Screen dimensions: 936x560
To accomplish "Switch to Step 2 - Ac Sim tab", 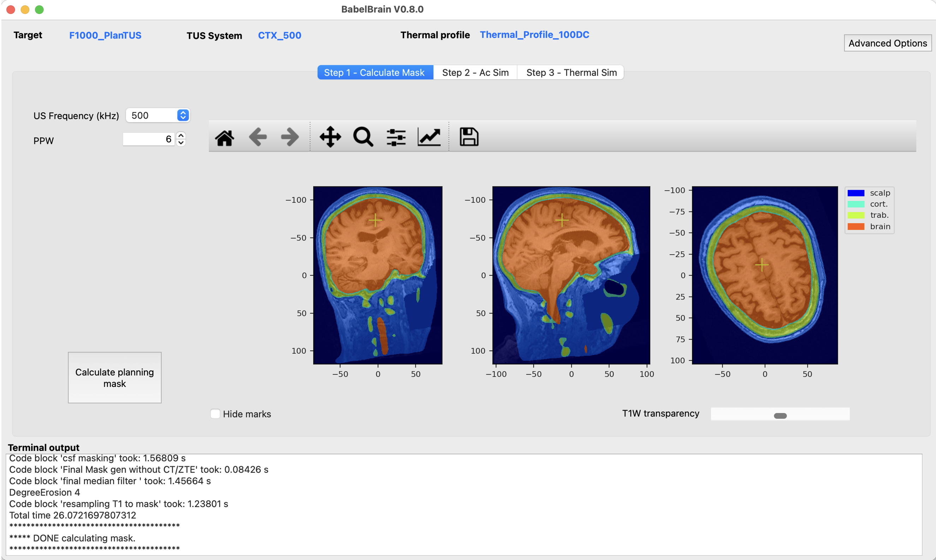I will coord(475,72).
